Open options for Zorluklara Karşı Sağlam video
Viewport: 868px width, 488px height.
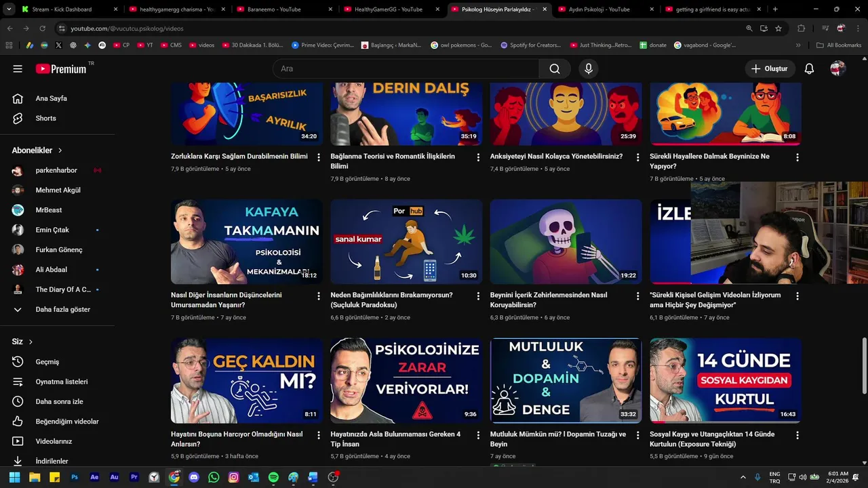[319, 157]
